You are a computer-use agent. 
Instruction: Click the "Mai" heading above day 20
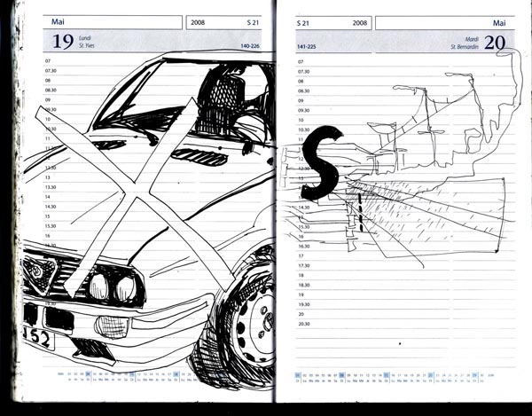point(499,23)
